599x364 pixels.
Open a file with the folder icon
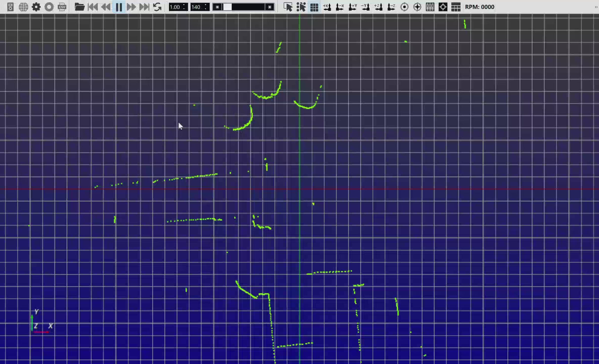tap(79, 7)
